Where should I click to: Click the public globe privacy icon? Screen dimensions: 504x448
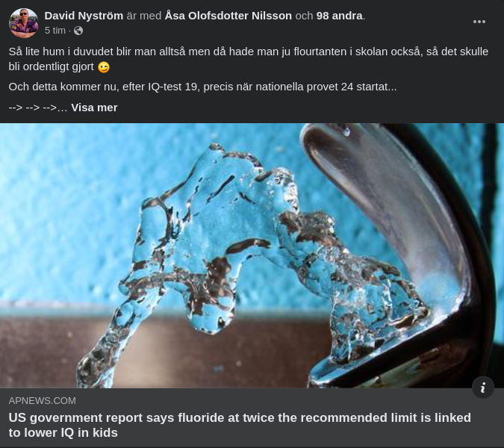click(x=78, y=31)
